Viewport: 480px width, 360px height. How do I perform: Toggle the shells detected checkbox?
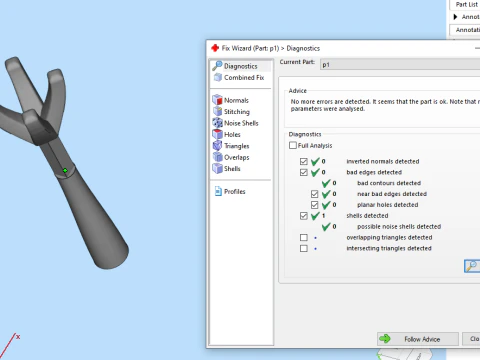[x=303, y=216]
